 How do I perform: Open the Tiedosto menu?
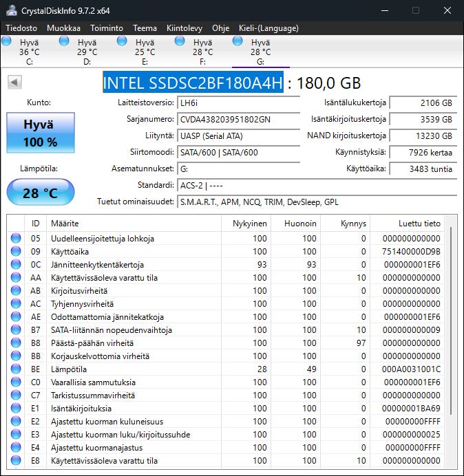22,28
